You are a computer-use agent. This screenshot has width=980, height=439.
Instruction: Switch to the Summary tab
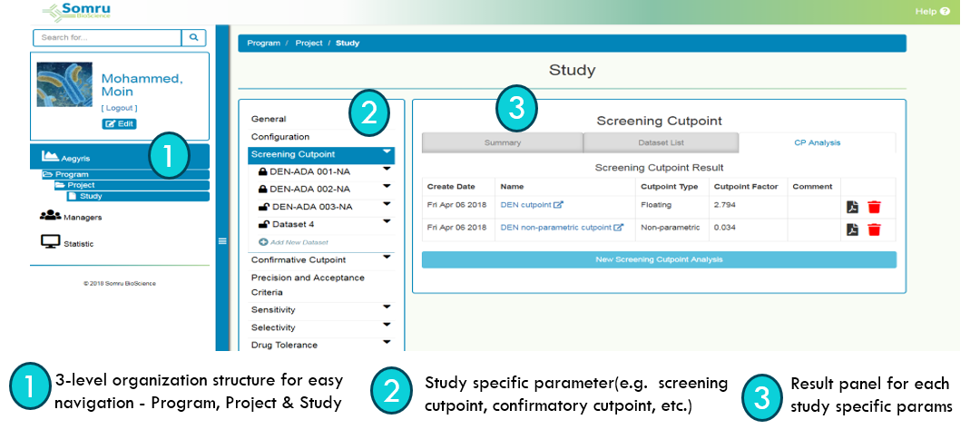tap(502, 142)
